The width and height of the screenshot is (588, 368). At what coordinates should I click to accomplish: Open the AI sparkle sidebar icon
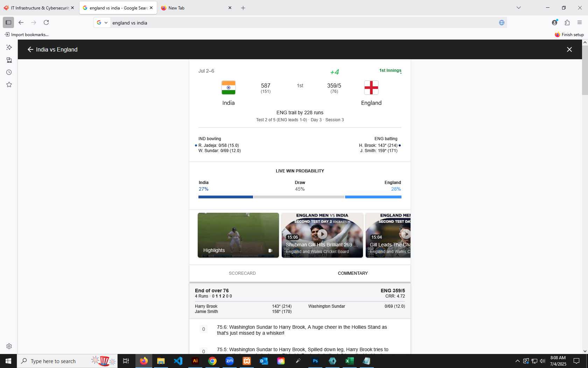click(x=9, y=47)
